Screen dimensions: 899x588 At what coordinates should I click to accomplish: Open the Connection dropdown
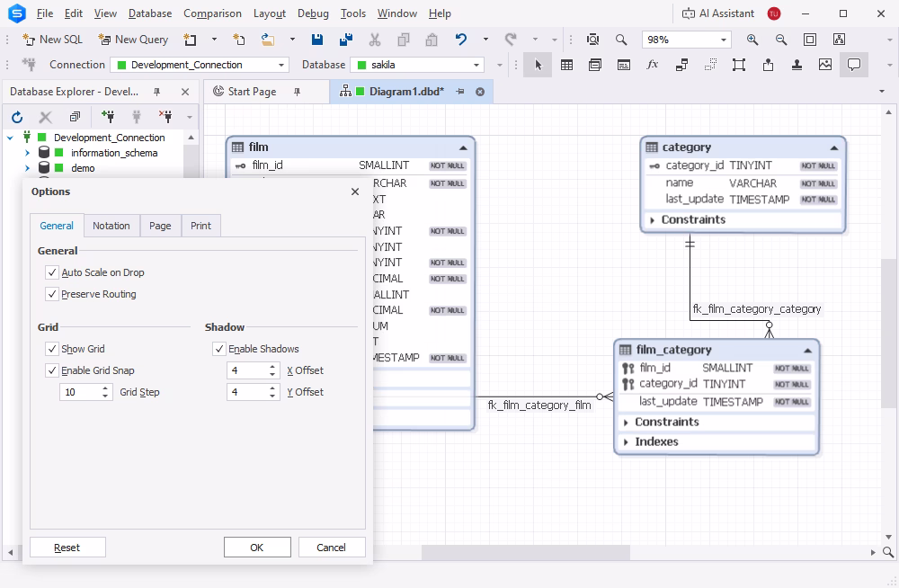(x=280, y=65)
